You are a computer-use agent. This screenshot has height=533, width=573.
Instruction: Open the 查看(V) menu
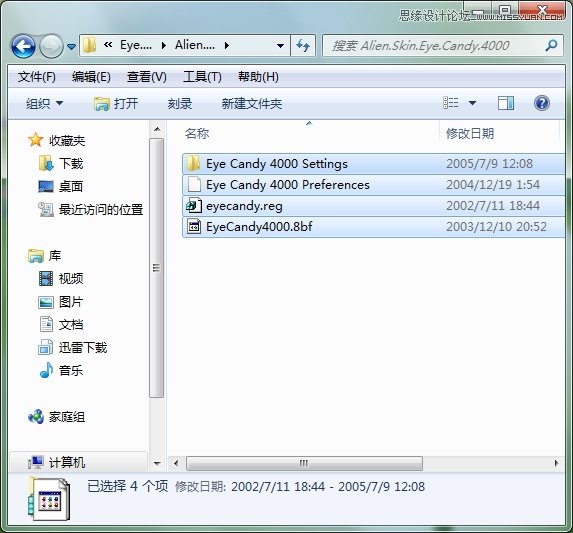[x=147, y=77]
